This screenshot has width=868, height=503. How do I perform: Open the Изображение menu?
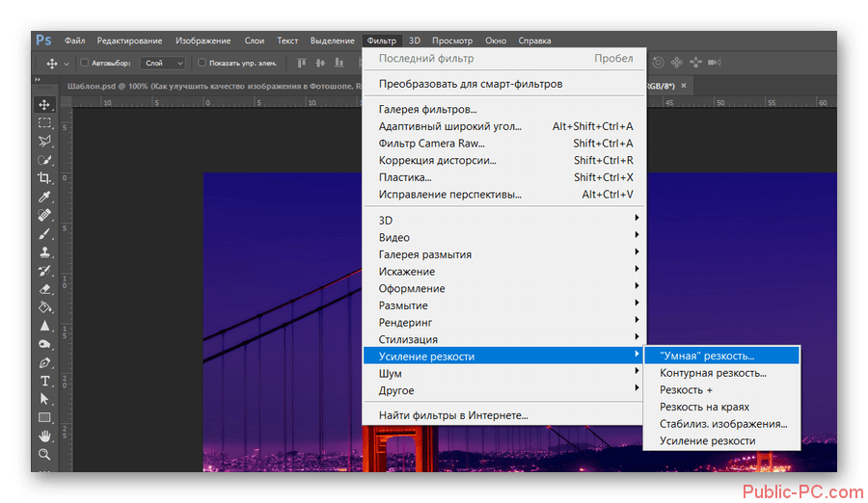click(x=203, y=40)
